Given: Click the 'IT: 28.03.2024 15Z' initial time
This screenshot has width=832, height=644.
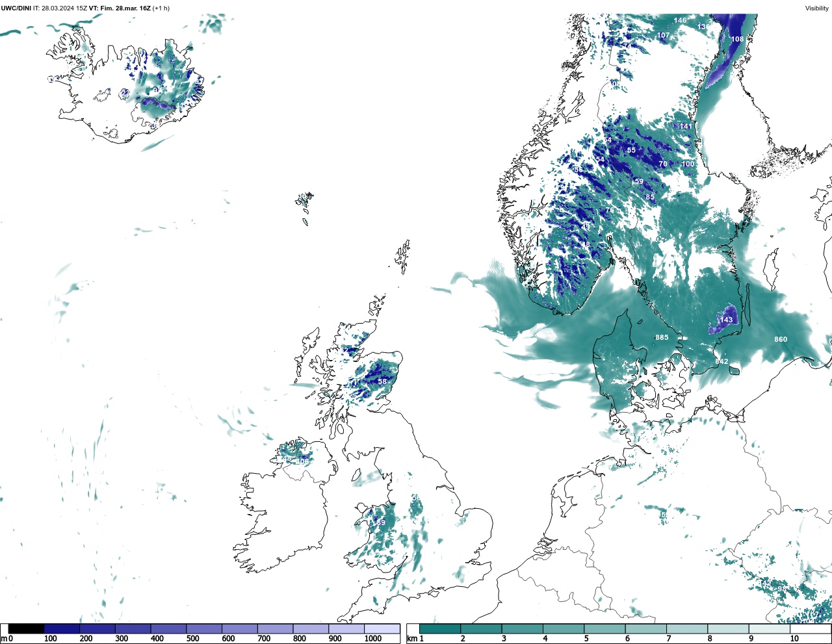Looking at the screenshot, I should click(x=60, y=8).
